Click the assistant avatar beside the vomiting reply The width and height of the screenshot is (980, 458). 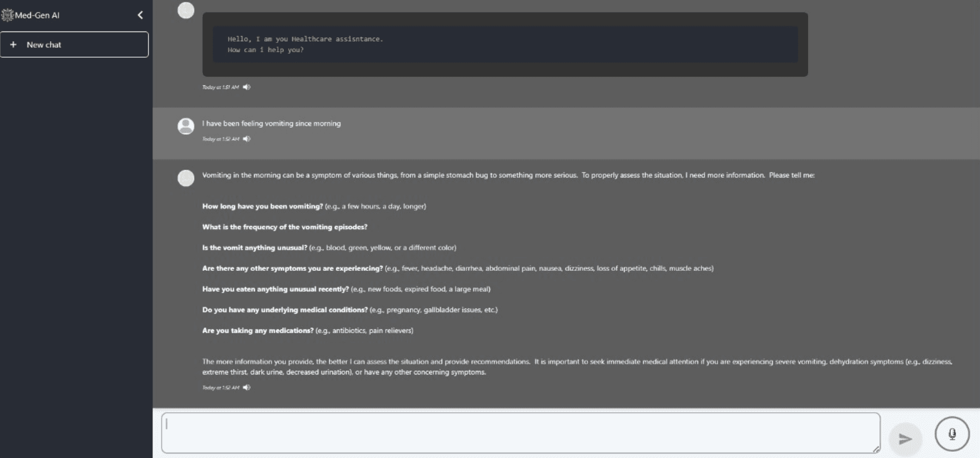(186, 178)
